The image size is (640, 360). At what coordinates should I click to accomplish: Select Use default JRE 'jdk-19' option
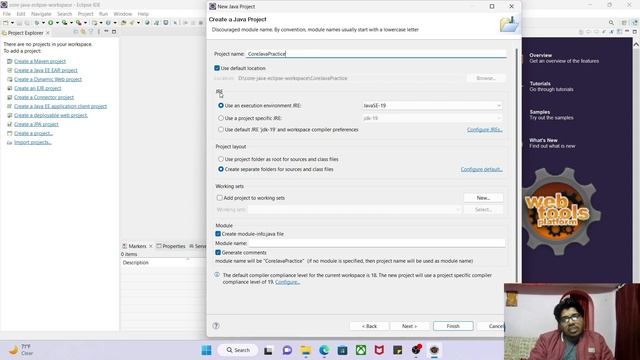click(221, 129)
